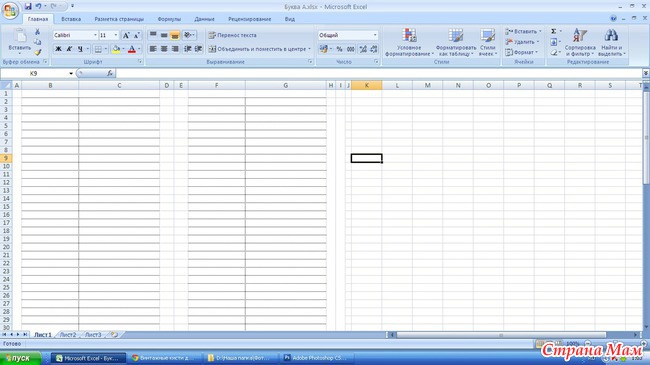Click Merge and Center (Объединить и поместить в центре)
This screenshot has height=365, width=650.
click(x=259, y=49)
